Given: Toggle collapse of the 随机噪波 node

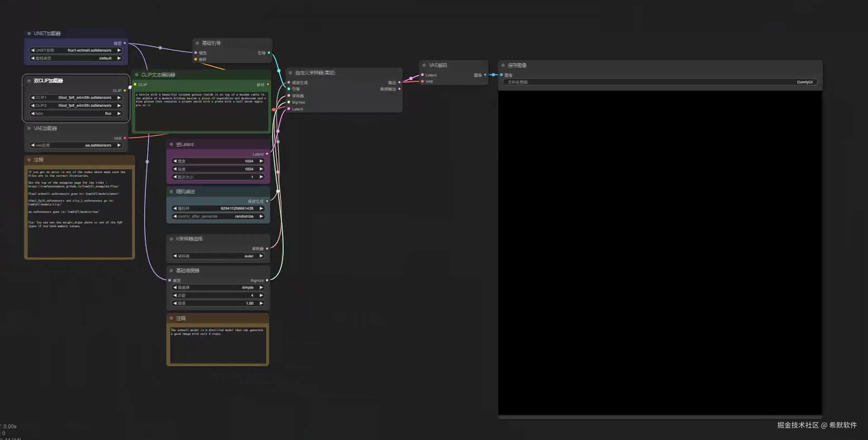Looking at the screenshot, I should tap(171, 192).
